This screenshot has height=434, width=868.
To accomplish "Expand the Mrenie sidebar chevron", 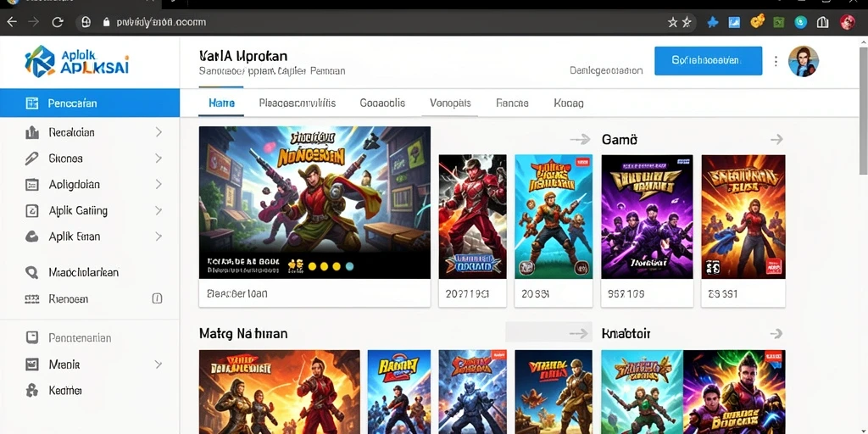I will [x=159, y=364].
